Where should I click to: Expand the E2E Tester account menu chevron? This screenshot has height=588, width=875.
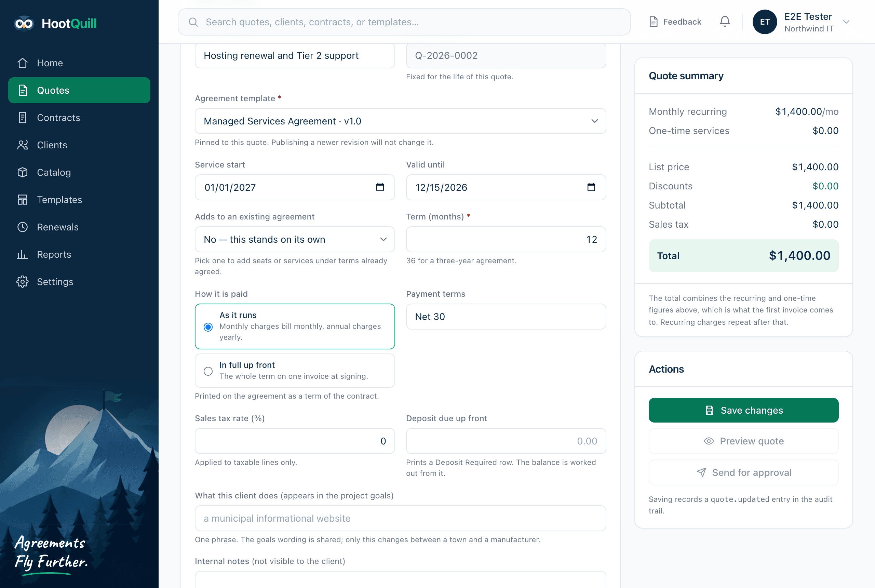[846, 22]
